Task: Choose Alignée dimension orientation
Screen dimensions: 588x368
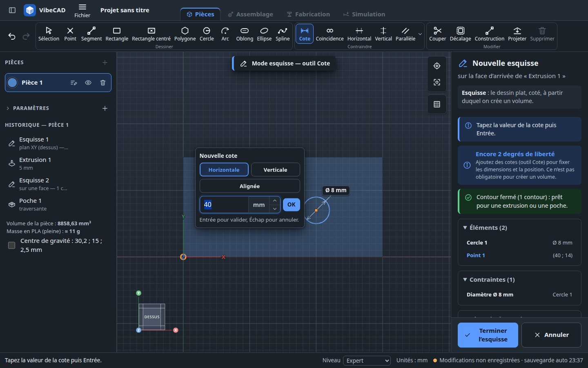Action: (x=249, y=186)
